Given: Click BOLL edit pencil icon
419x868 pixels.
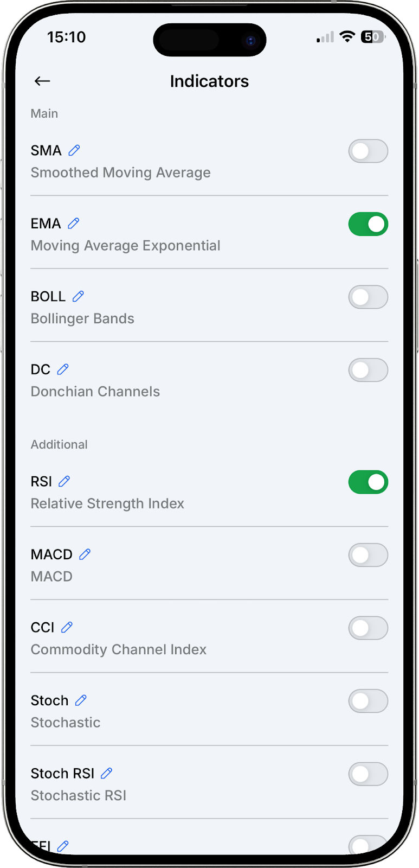Looking at the screenshot, I should point(78,296).
